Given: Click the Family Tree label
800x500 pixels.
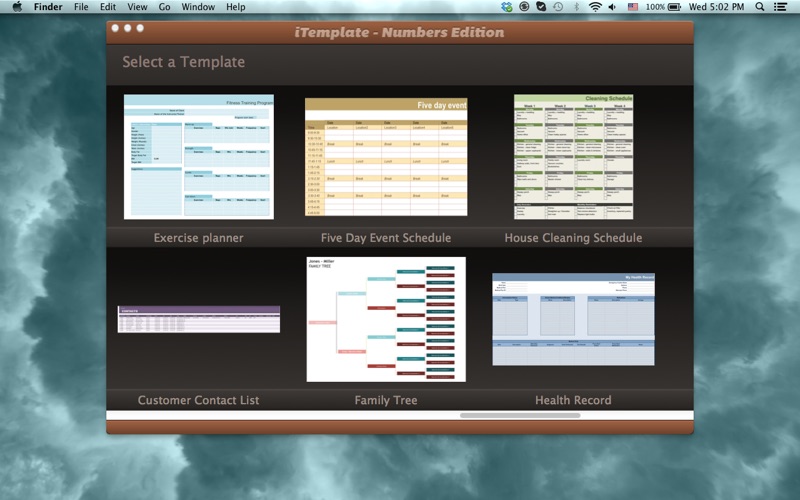Looking at the screenshot, I should coord(386,400).
